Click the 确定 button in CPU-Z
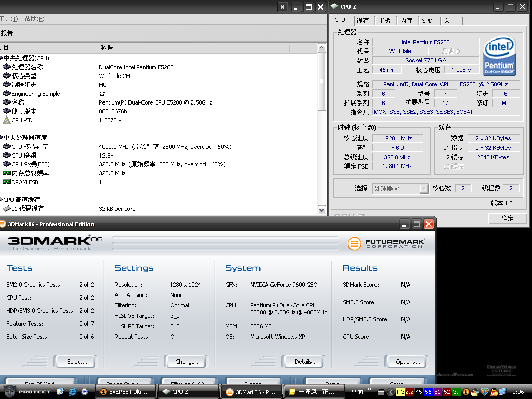 click(507, 218)
